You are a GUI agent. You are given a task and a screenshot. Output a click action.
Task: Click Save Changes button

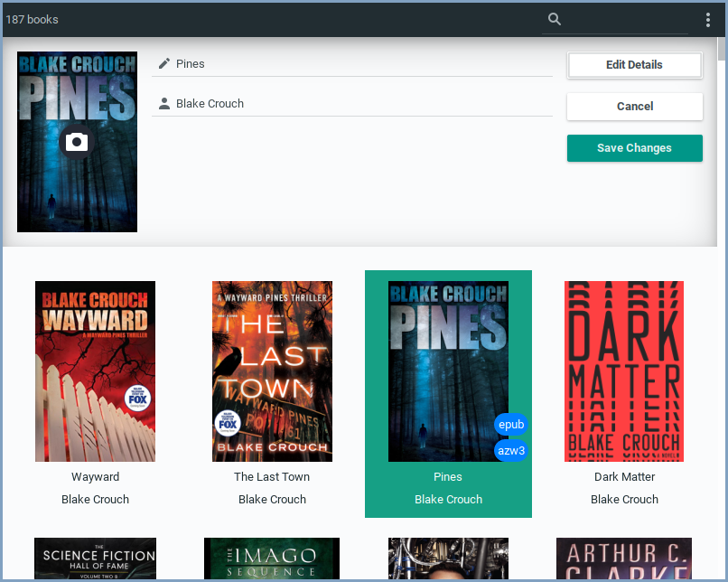tap(634, 148)
